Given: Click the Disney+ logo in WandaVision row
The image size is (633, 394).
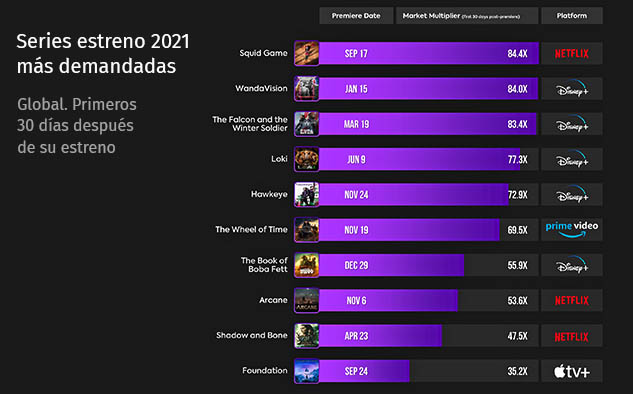Looking at the screenshot, I should point(572,88).
